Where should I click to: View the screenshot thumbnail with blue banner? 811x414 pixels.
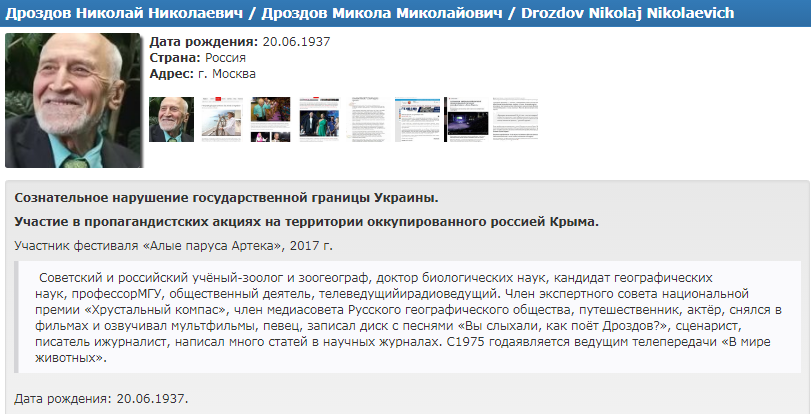click(x=416, y=120)
